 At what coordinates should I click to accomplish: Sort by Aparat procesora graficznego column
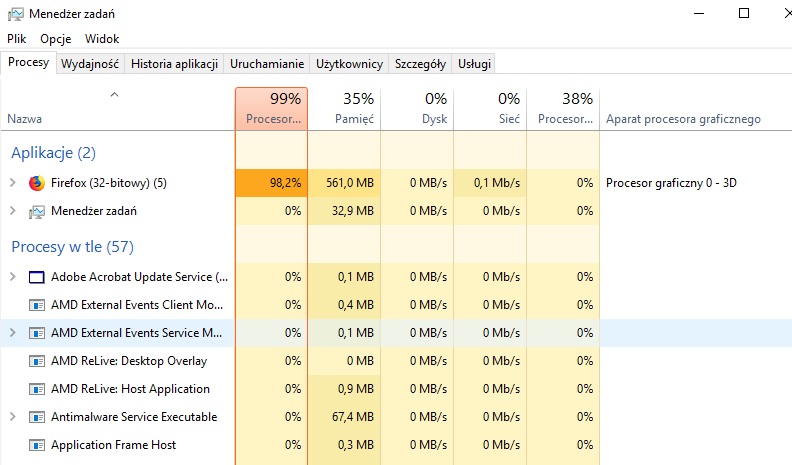tap(696, 109)
